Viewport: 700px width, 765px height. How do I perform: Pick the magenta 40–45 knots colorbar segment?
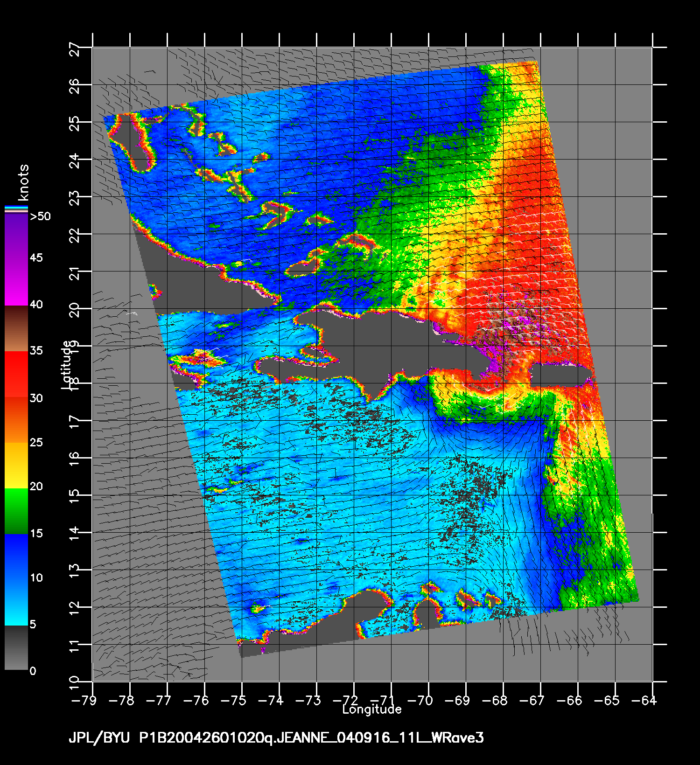coord(16,283)
